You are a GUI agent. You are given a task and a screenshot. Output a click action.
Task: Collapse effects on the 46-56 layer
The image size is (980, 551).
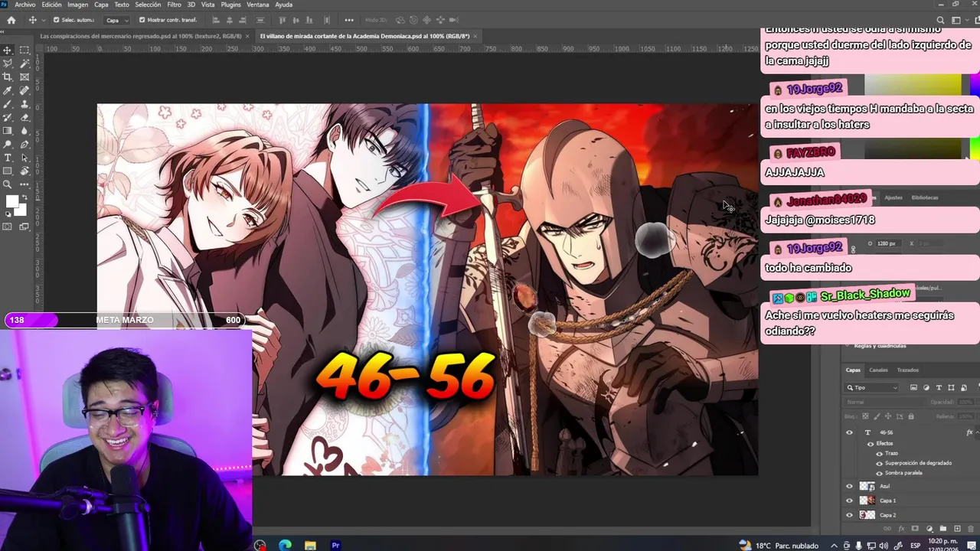pos(977,432)
